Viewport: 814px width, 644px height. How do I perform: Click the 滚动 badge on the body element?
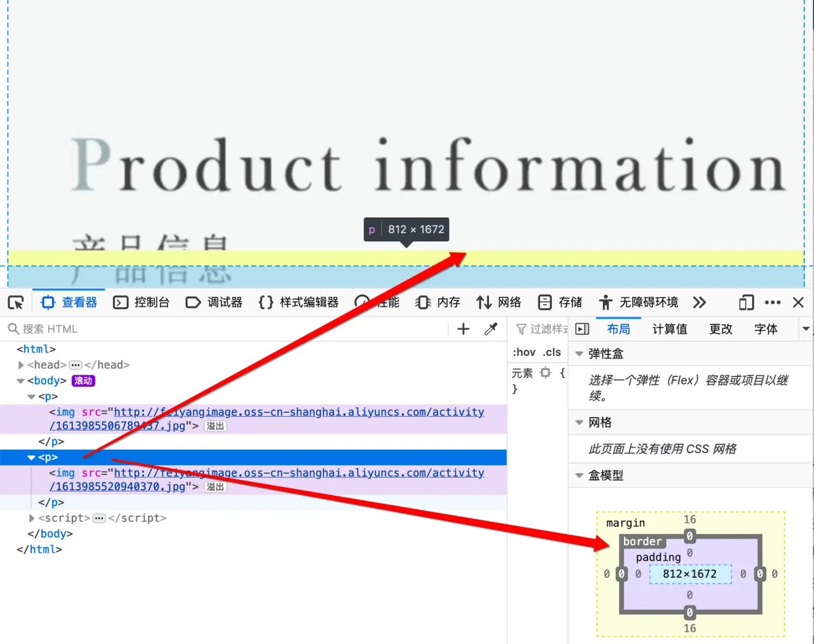pos(83,380)
